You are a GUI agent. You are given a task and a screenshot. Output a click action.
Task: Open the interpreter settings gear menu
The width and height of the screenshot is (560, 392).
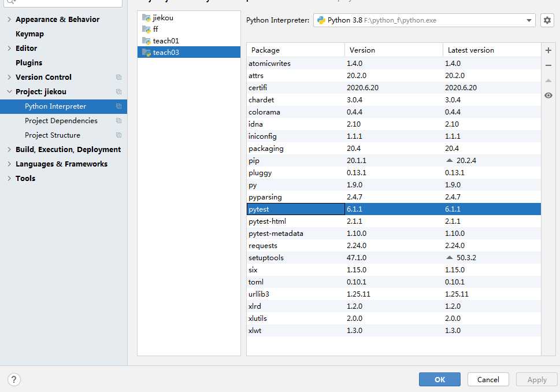(547, 20)
